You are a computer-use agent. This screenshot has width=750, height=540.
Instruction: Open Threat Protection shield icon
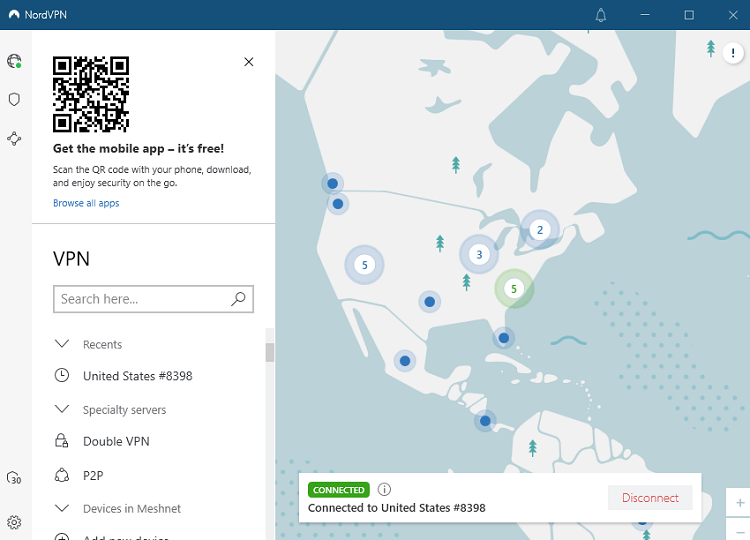tap(14, 99)
